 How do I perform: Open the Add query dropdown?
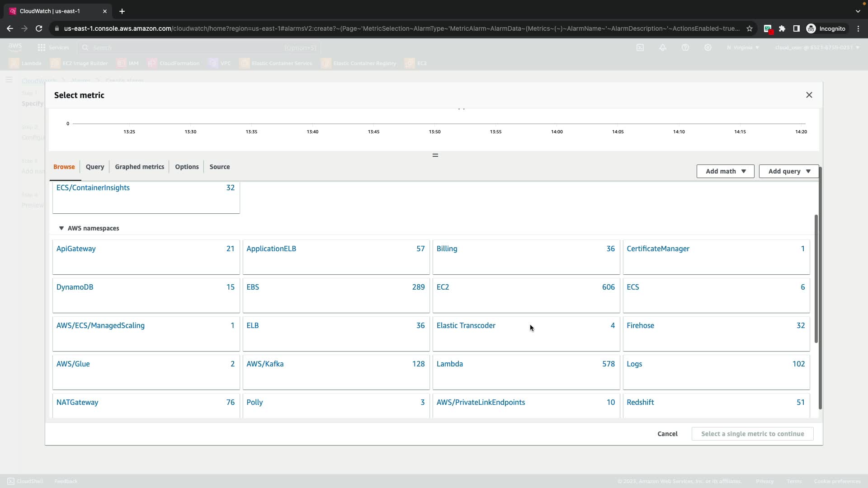click(x=788, y=171)
